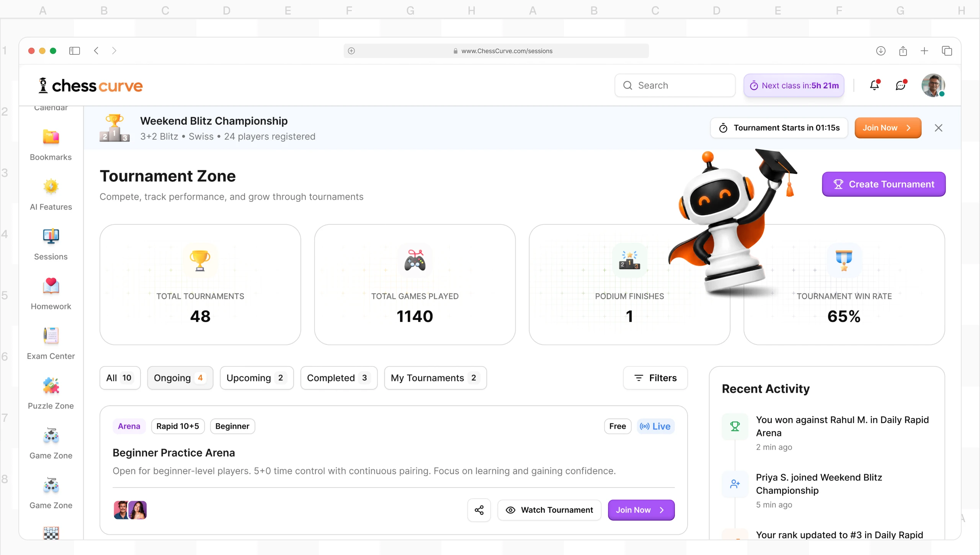The width and height of the screenshot is (980, 555).
Task: Click the Search input field
Action: (x=675, y=85)
